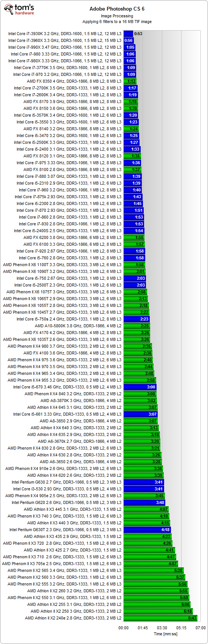This screenshot has width=208, height=644.
Task: Click the AMD Phenom II X3 720 label
Action: click(x=62, y=543)
